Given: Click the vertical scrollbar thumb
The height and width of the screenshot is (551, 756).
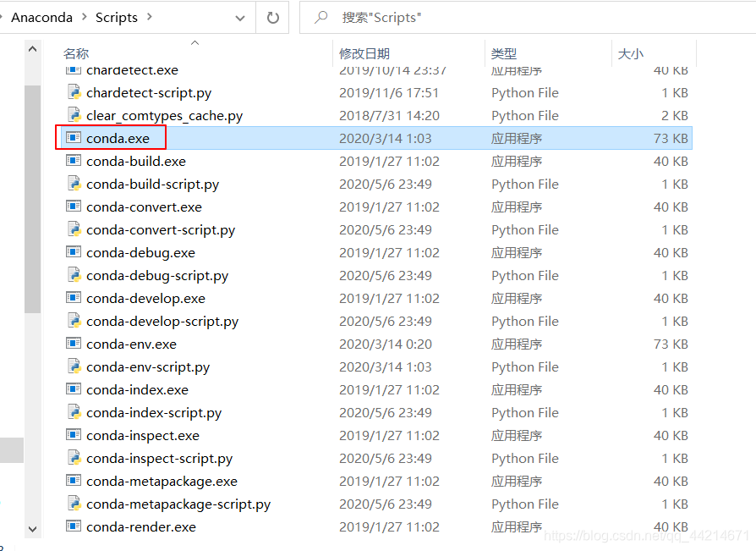Looking at the screenshot, I should coord(32,199).
